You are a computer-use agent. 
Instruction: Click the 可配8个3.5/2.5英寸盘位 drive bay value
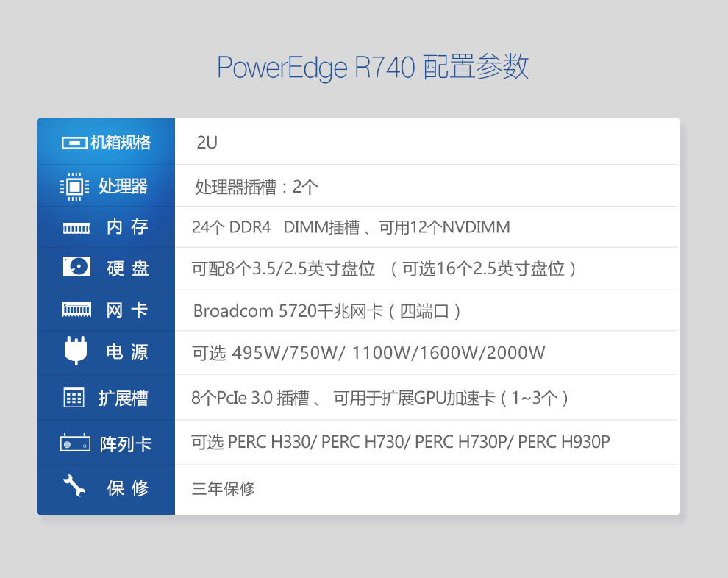click(x=384, y=269)
